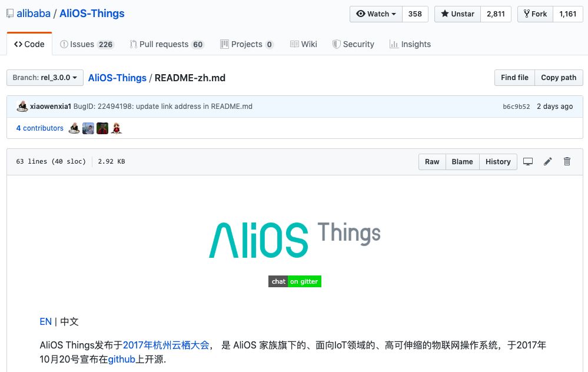
Task: Click the repository book icon beside alibaba
Action: (10, 14)
